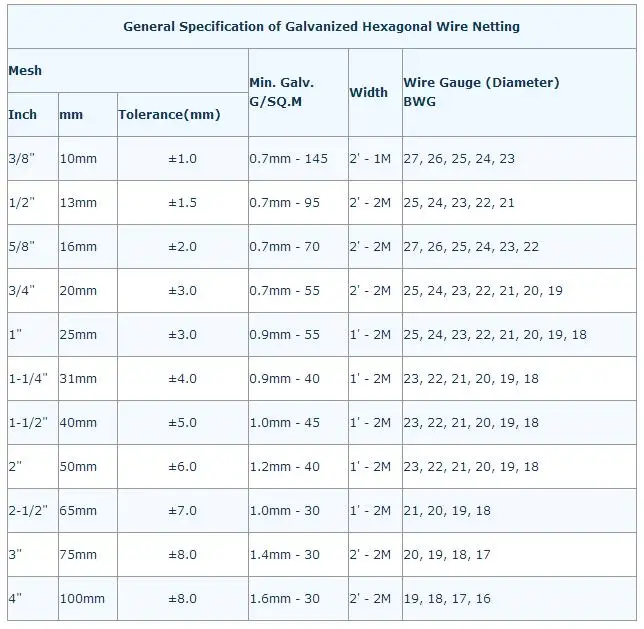Select the Mesh column header
This screenshot has width=644, height=629.
tap(25, 71)
